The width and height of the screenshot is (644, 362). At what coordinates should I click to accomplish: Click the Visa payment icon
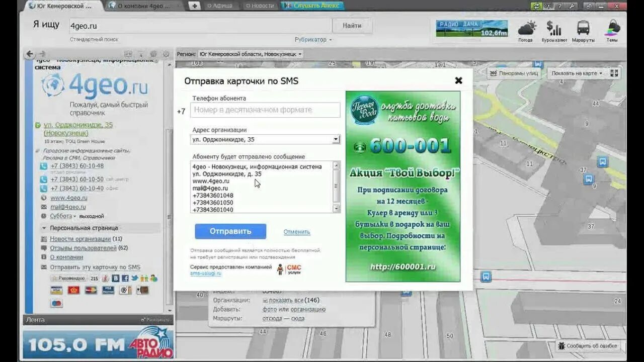tap(56, 290)
